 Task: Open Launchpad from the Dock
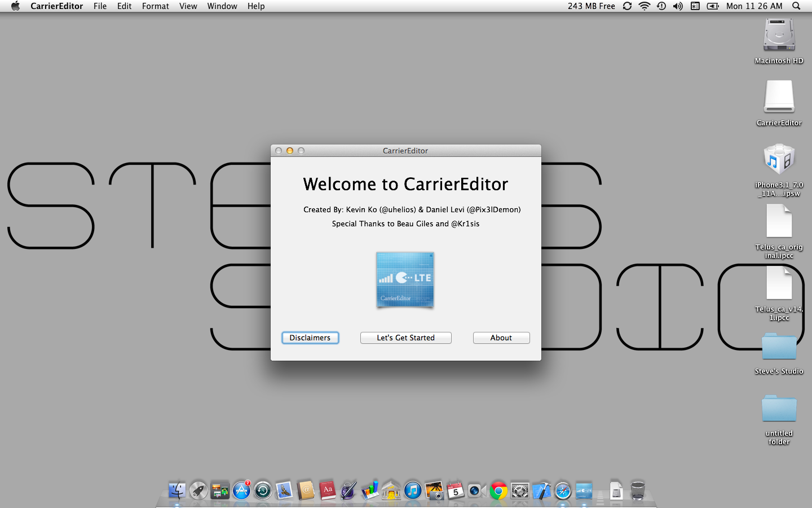point(198,490)
